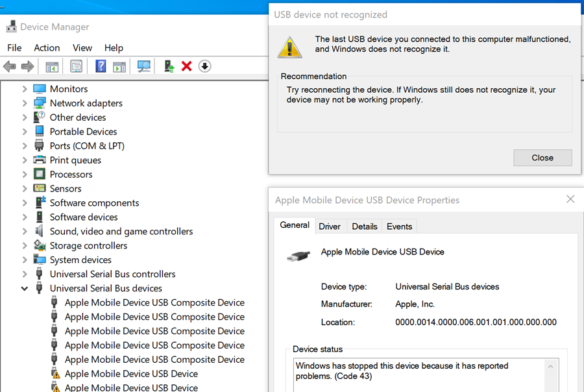The height and width of the screenshot is (392, 584).
Task: Click the manufacturer value Apple, Inc.
Action: point(415,304)
